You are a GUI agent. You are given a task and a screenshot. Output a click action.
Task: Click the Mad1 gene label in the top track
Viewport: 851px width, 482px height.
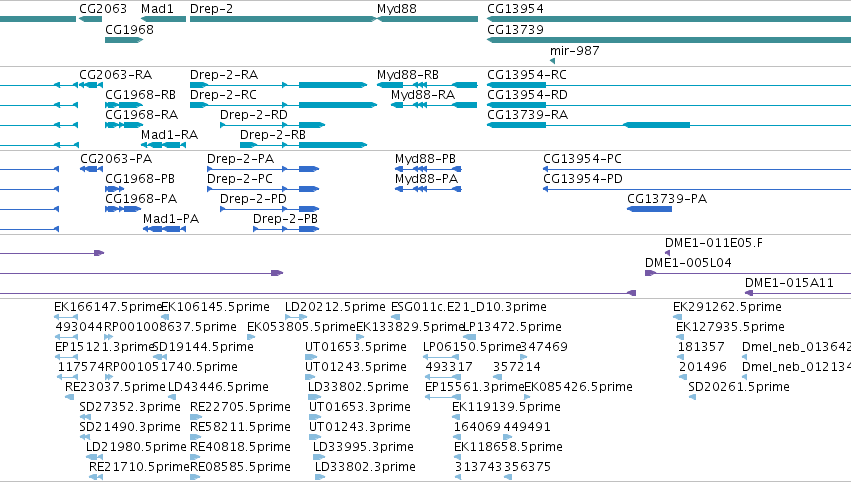(157, 9)
